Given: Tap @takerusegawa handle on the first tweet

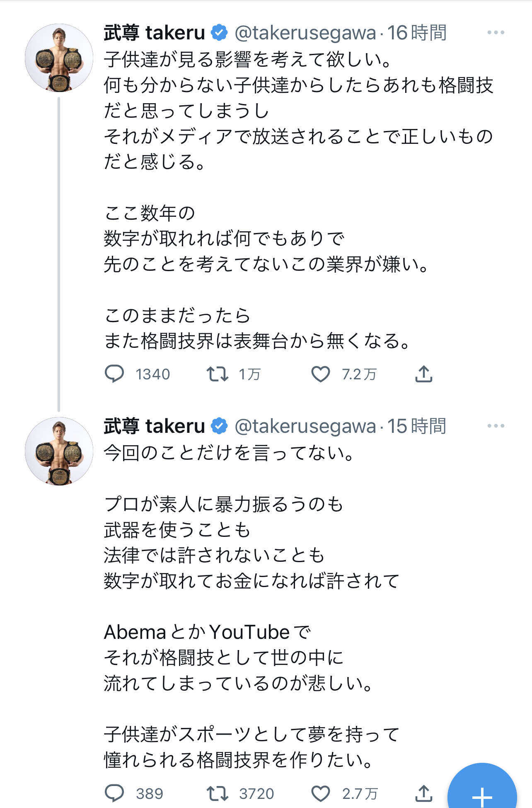Looking at the screenshot, I should point(305,33).
